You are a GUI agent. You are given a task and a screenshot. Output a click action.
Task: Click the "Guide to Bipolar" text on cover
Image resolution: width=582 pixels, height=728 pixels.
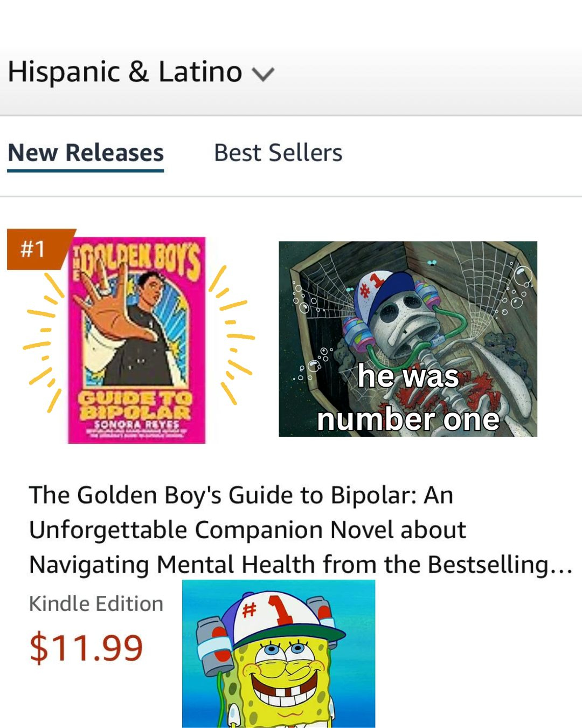pyautogui.click(x=136, y=406)
